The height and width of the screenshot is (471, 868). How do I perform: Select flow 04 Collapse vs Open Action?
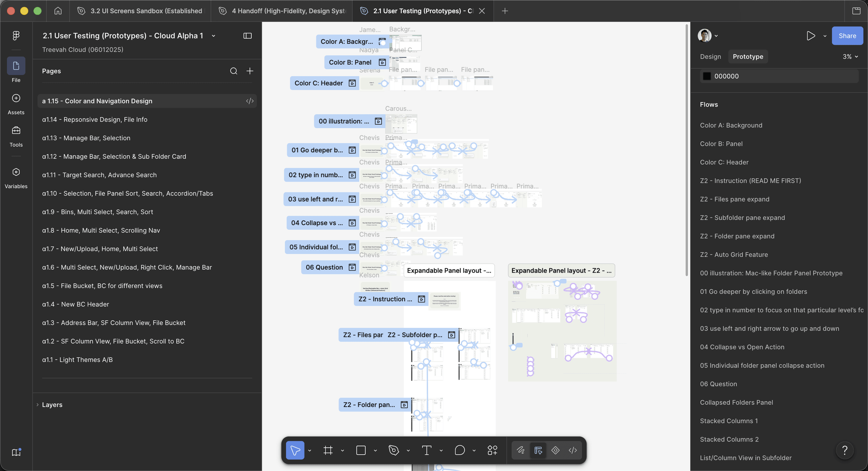pyautogui.click(x=742, y=347)
